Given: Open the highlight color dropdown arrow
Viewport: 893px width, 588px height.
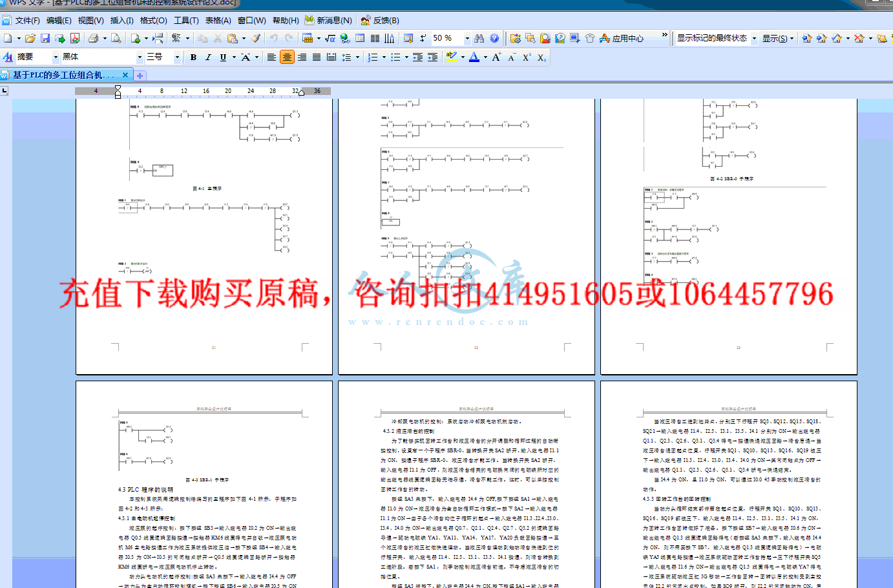Looking at the screenshot, I should [463, 58].
